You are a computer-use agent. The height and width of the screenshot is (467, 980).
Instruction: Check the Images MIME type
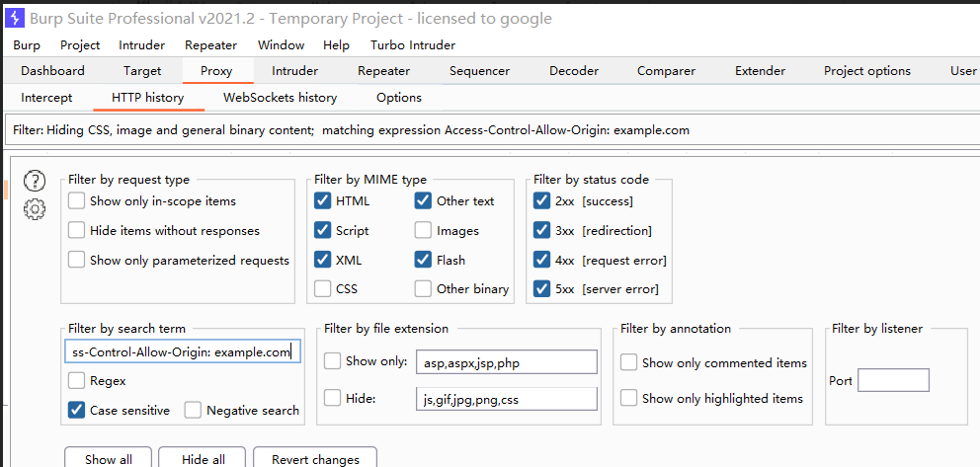coord(423,230)
